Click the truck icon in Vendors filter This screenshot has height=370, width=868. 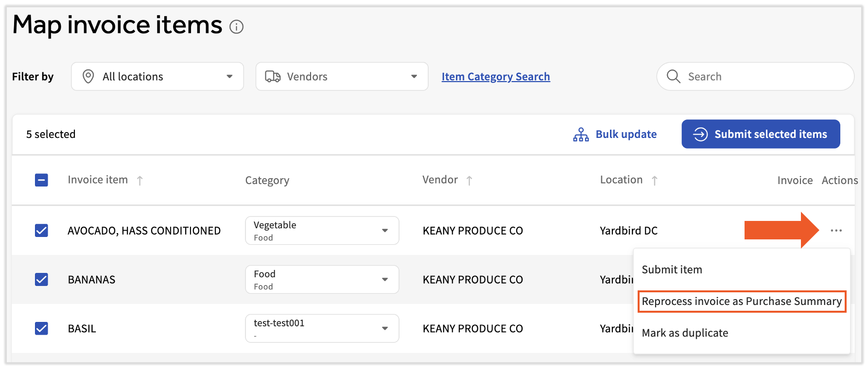[x=273, y=77]
